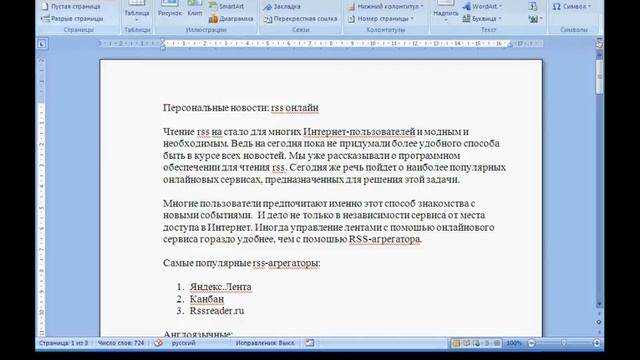Click the zoom slider handle

tap(564, 343)
